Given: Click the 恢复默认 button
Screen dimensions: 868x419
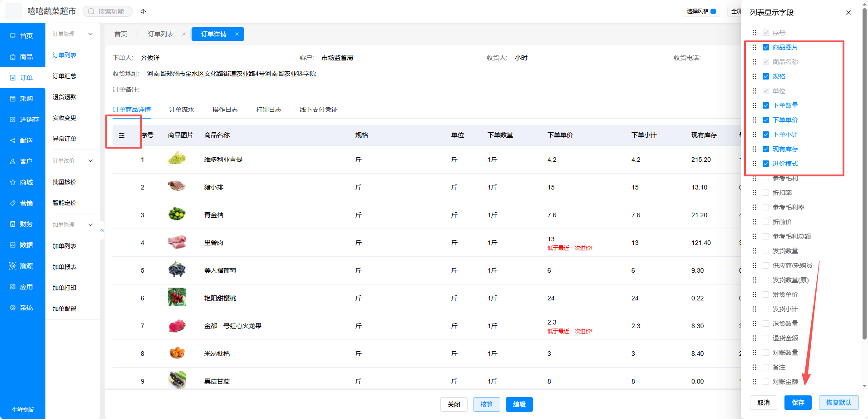Looking at the screenshot, I should 839,403.
